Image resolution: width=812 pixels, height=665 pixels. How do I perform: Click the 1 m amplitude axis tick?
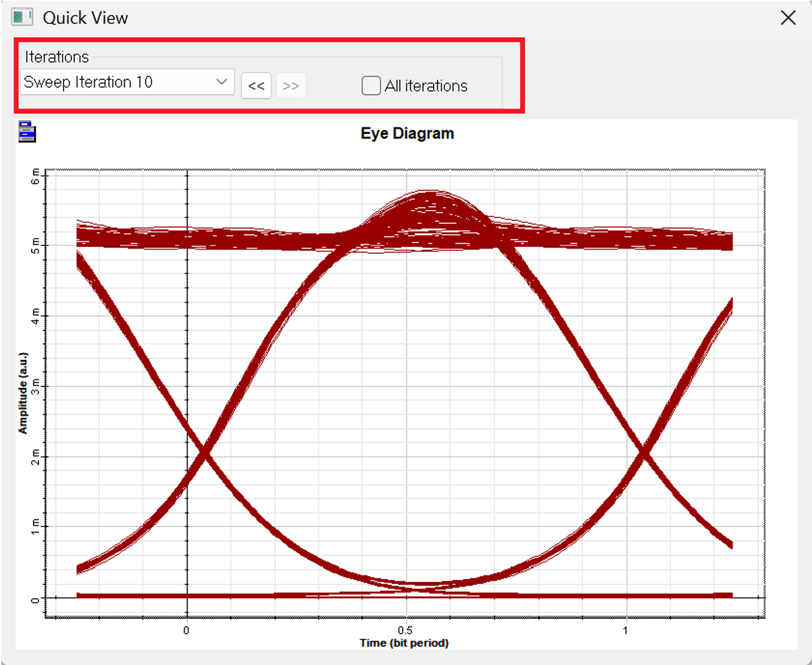tap(35, 526)
